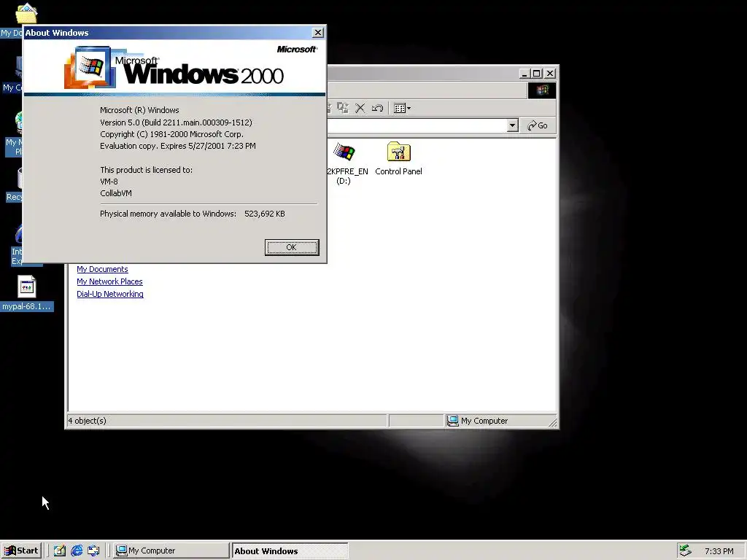Open the My Documents link
Viewport: 747px width, 560px height.
[x=102, y=269]
